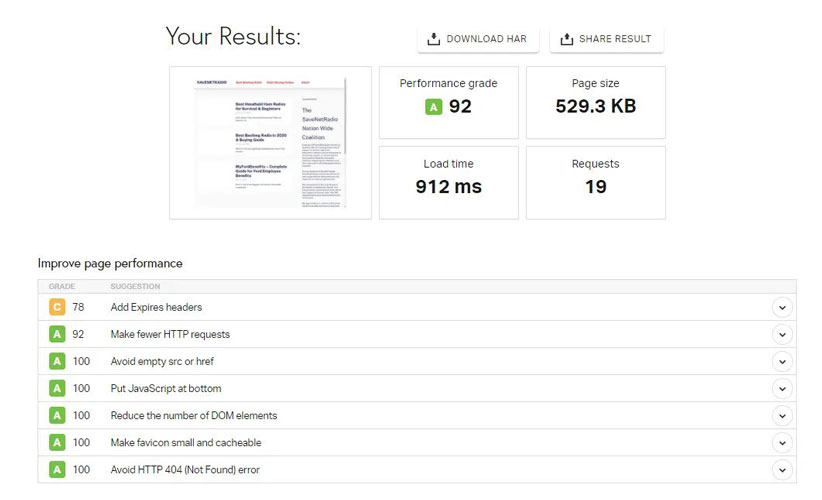Select 'Make favicon small and cacheable' text

point(186,442)
